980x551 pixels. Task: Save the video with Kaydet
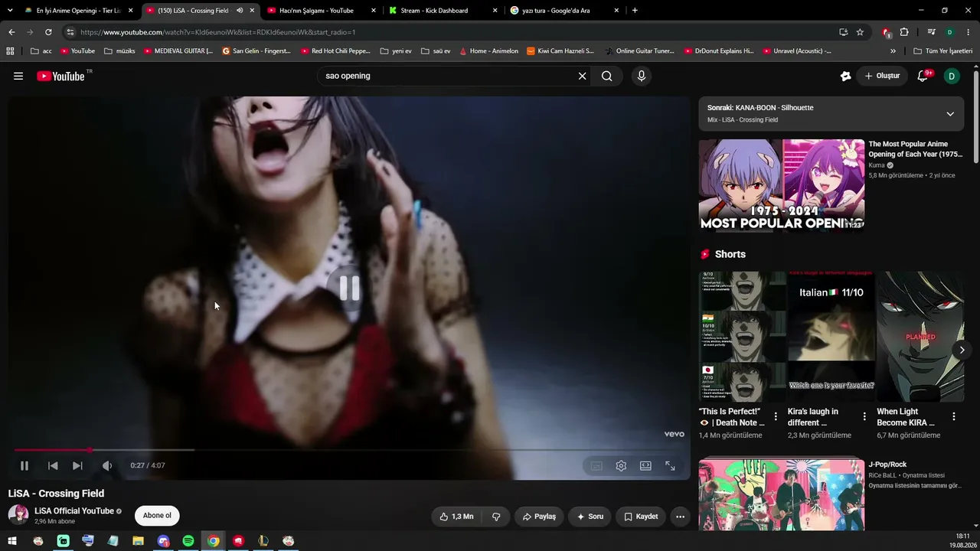pyautogui.click(x=641, y=517)
